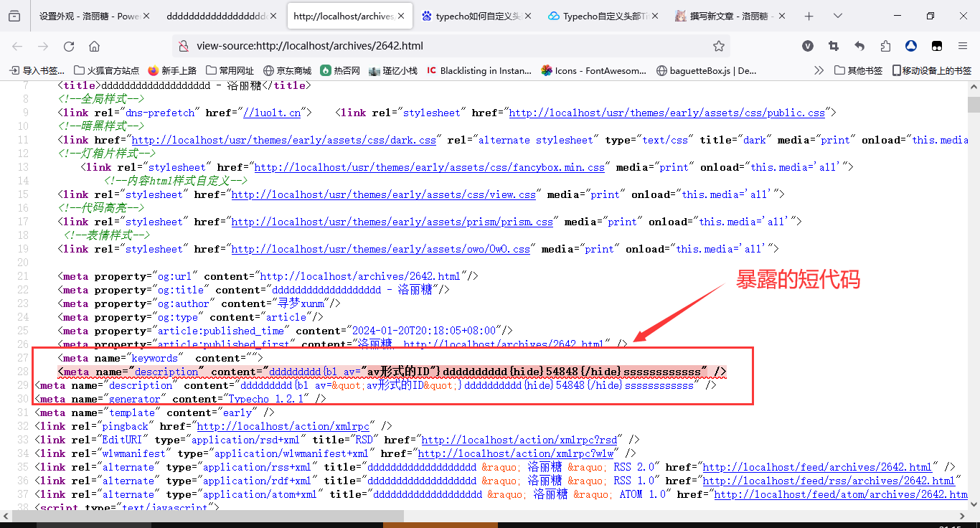Viewport: 980px width, 528px height.
Task: Open the public.css stylesheet link
Action: coord(666,113)
